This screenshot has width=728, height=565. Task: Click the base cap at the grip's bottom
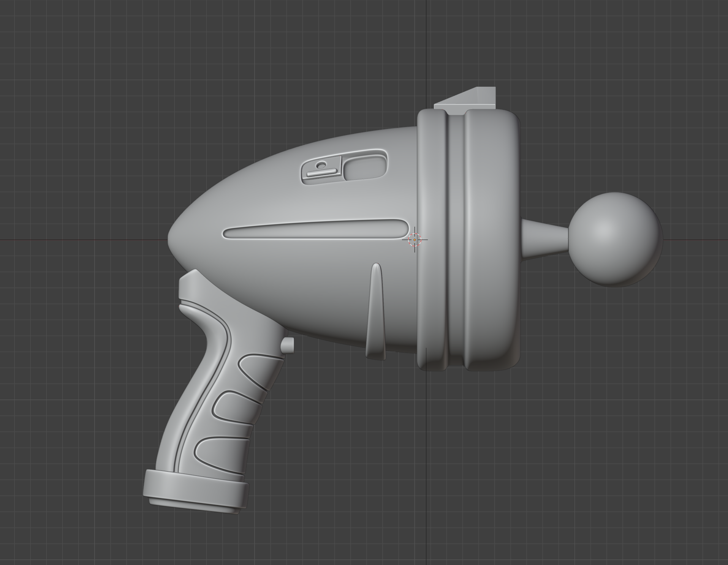pyautogui.click(x=195, y=492)
